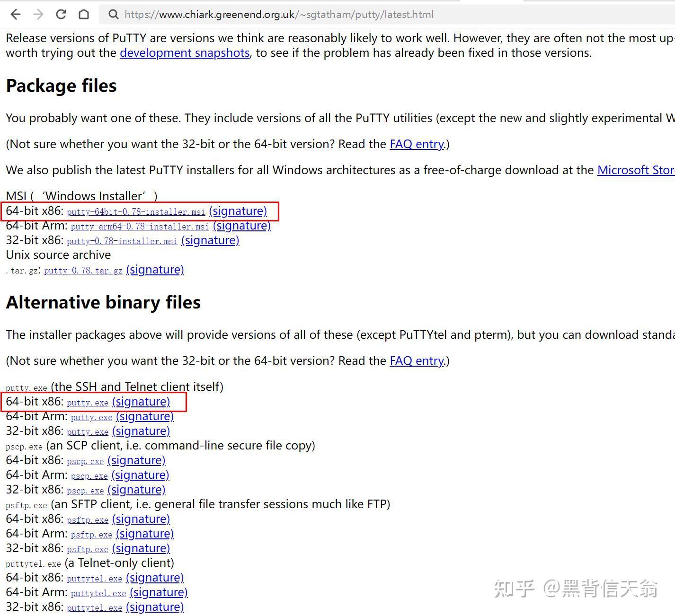Click the "a Telnet-only client" description
This screenshot has height=616, width=675.
(x=119, y=563)
